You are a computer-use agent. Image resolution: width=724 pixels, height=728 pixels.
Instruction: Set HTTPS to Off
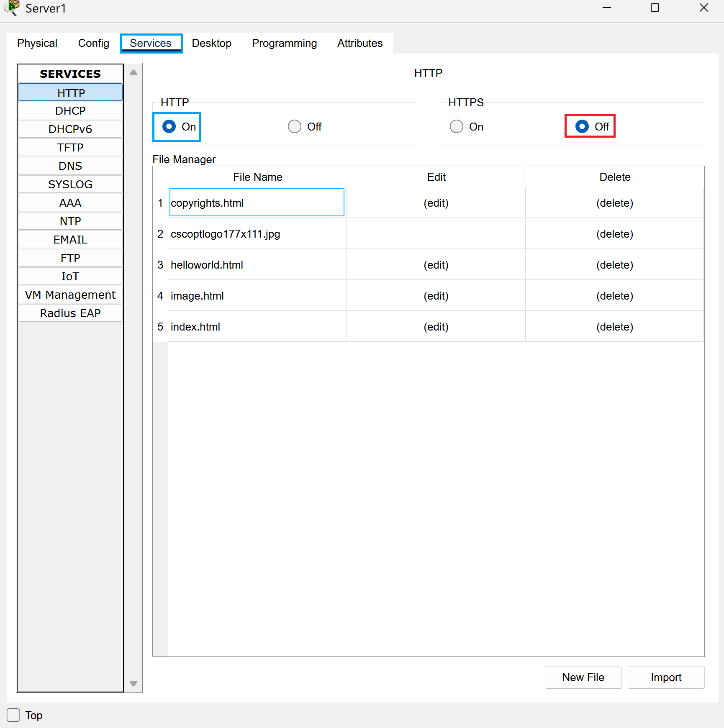click(582, 126)
